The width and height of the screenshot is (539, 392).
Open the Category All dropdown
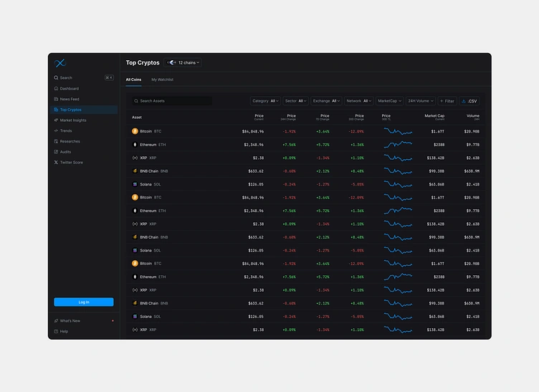pos(265,101)
